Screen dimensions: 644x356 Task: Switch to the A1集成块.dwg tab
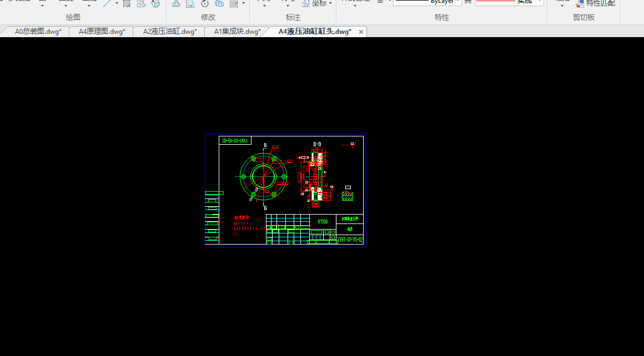pos(237,32)
